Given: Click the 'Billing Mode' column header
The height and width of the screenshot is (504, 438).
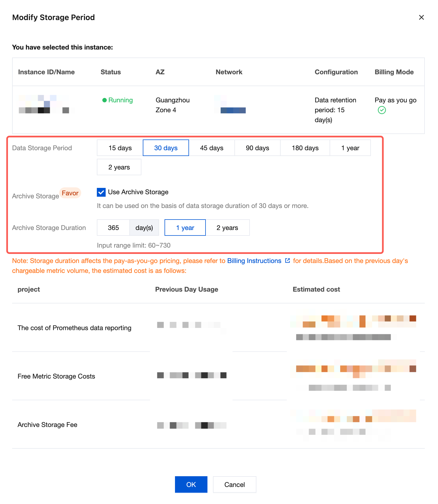Looking at the screenshot, I should coord(394,72).
